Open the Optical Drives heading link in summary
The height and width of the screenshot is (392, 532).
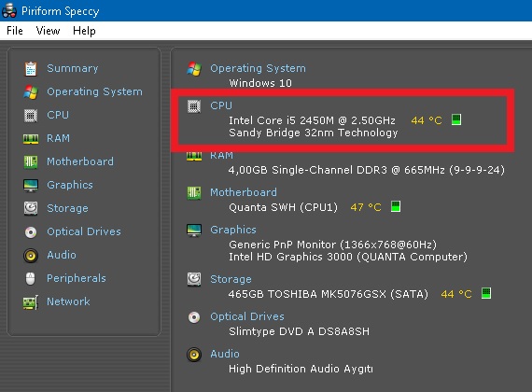tap(247, 316)
